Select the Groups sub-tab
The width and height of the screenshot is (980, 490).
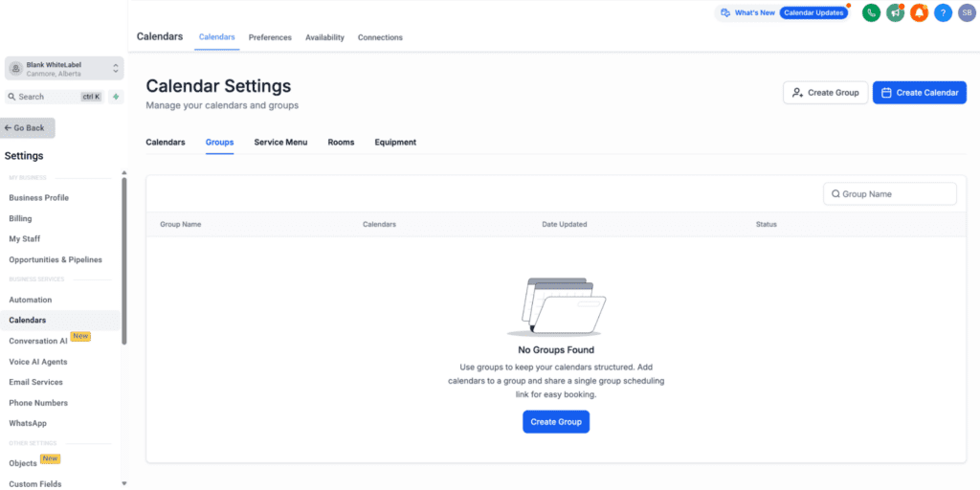tap(219, 143)
